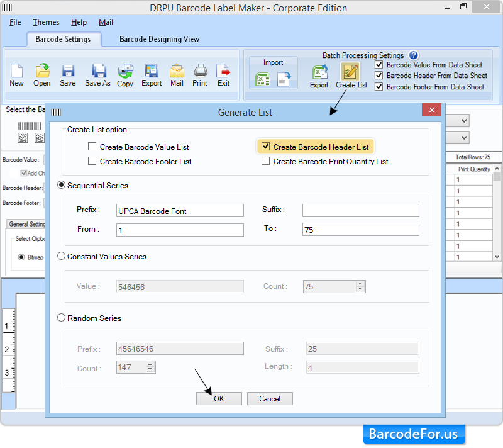Confirm the dialog with OK

[x=219, y=398]
